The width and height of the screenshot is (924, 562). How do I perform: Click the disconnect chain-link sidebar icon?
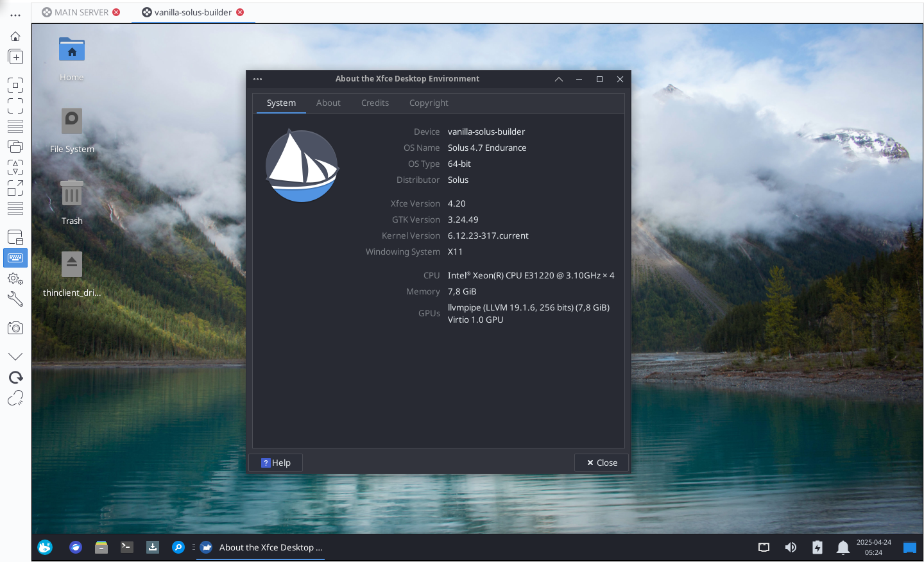tap(15, 398)
